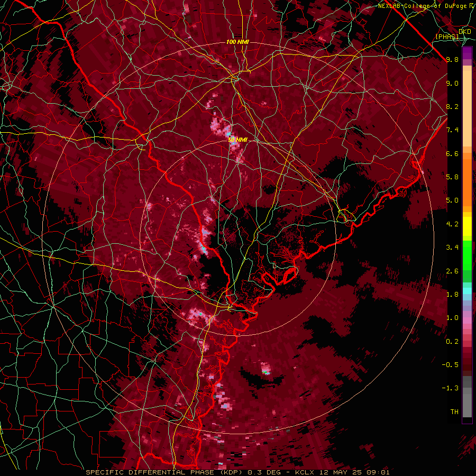Click the 50 NMI range ring label
The height and width of the screenshot is (476, 476).
tap(237, 140)
